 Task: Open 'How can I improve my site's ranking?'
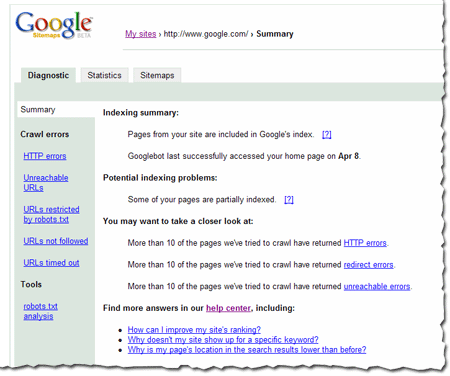[194, 330]
